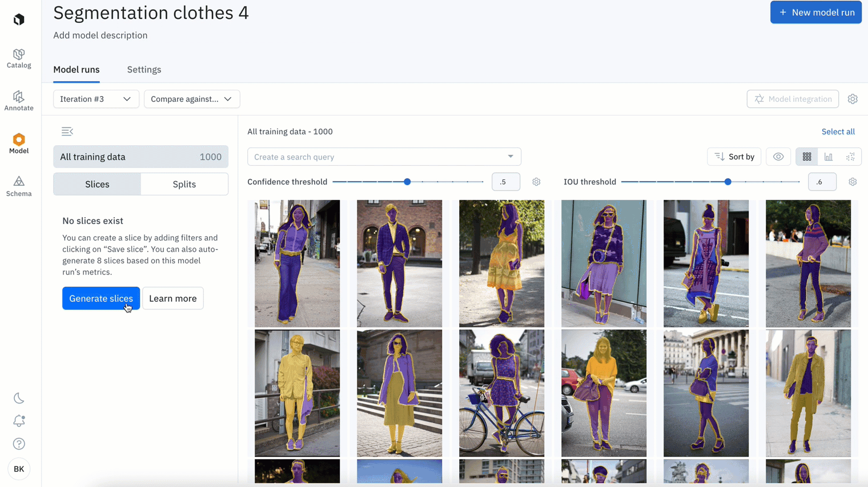Click the Confidence threshold slider handle
The height and width of the screenshot is (487, 868).
(x=407, y=182)
